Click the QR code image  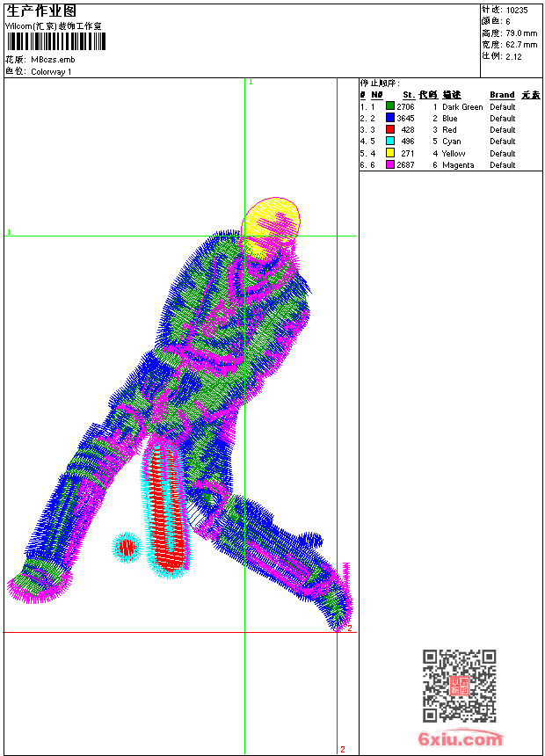tap(459, 686)
